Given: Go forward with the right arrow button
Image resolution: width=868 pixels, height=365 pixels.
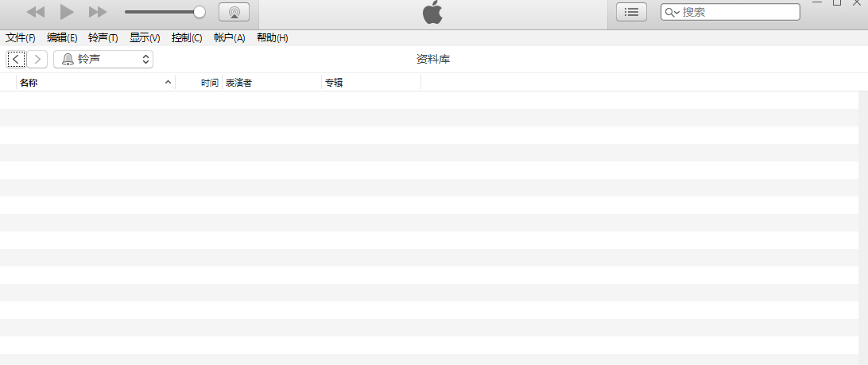Looking at the screenshot, I should coord(37,60).
